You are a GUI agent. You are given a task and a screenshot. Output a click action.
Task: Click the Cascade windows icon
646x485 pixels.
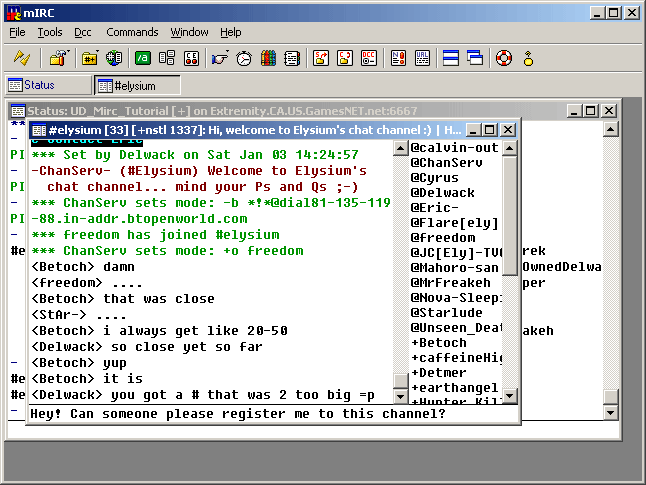[475, 58]
